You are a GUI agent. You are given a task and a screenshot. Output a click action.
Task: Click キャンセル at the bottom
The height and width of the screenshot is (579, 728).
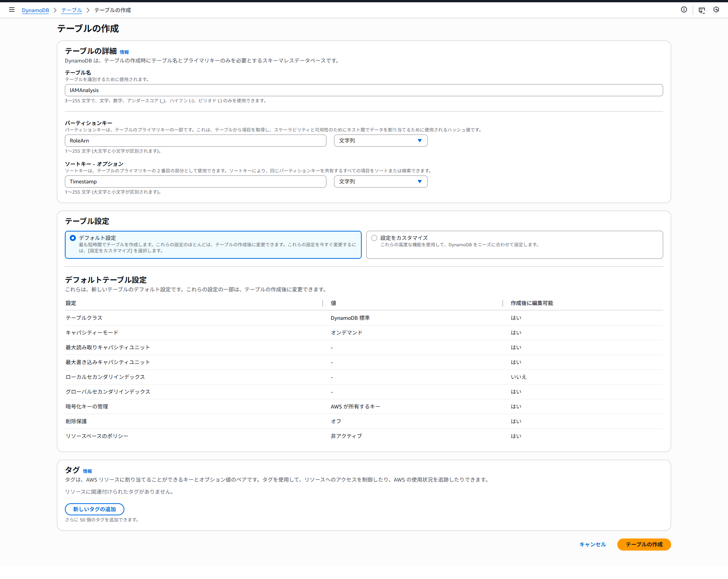click(x=592, y=545)
